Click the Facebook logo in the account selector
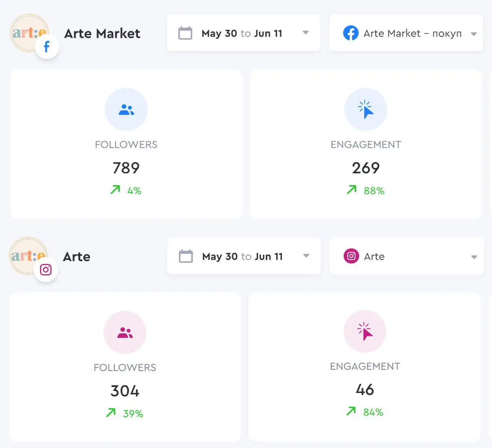The image size is (492, 448). [351, 33]
